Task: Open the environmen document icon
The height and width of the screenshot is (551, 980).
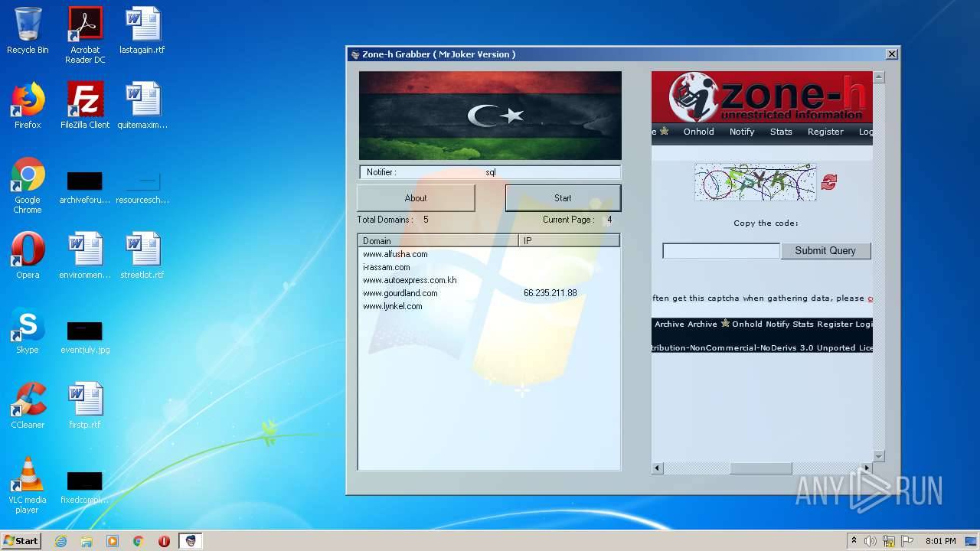Action: (x=85, y=256)
